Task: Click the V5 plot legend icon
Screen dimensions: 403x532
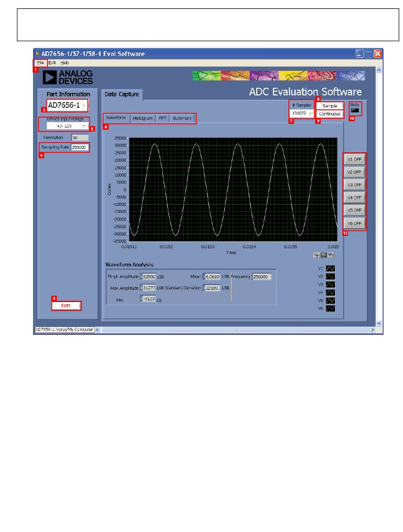Action: 330,300
